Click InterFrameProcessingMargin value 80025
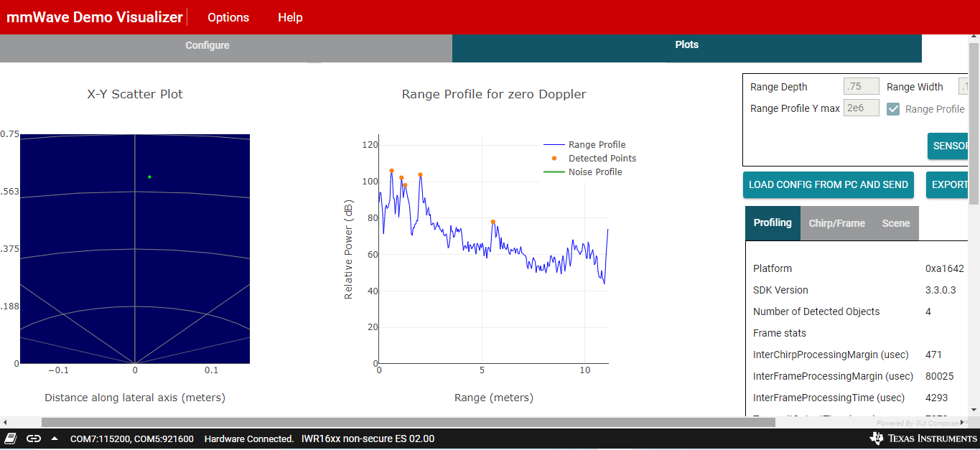The width and height of the screenshot is (980, 450). click(940, 376)
